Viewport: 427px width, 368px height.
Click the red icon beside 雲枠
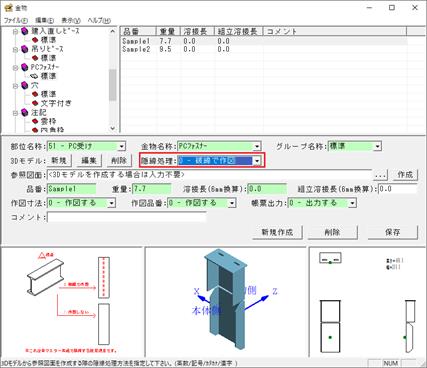pos(35,121)
